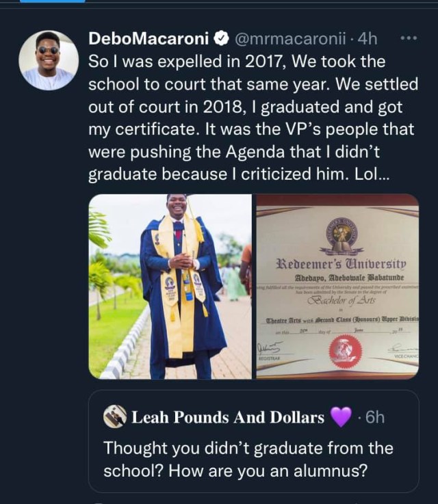Click the Leah Pounds And Dollars name
This screenshot has height=504, width=438.
point(228,417)
